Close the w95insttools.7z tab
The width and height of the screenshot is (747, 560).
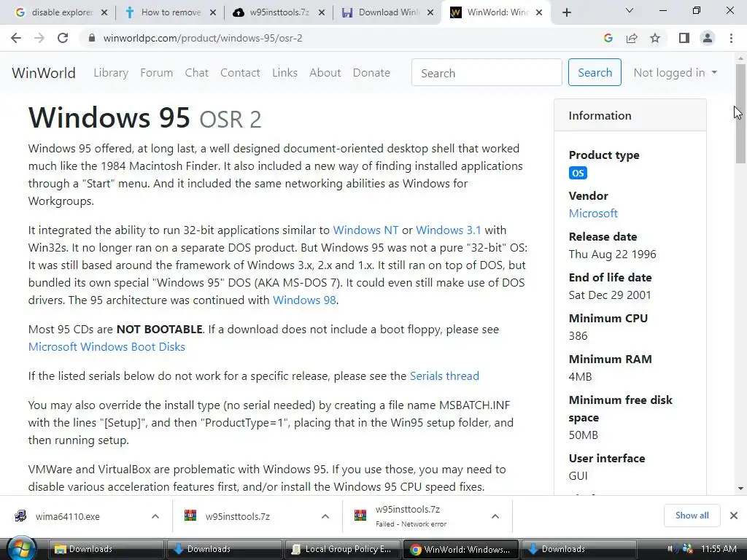[x=322, y=12]
